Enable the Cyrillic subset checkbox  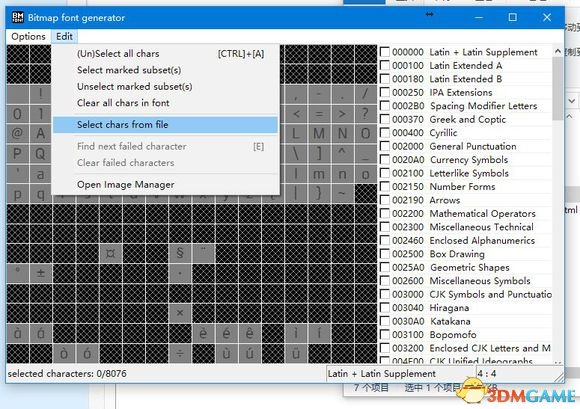coord(385,133)
